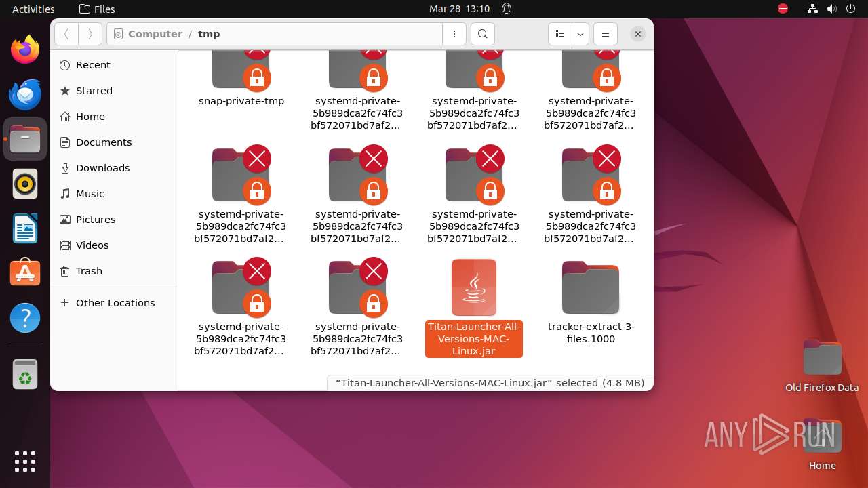
Task: Click the Starred star icon in sidebar
Action: [65, 91]
